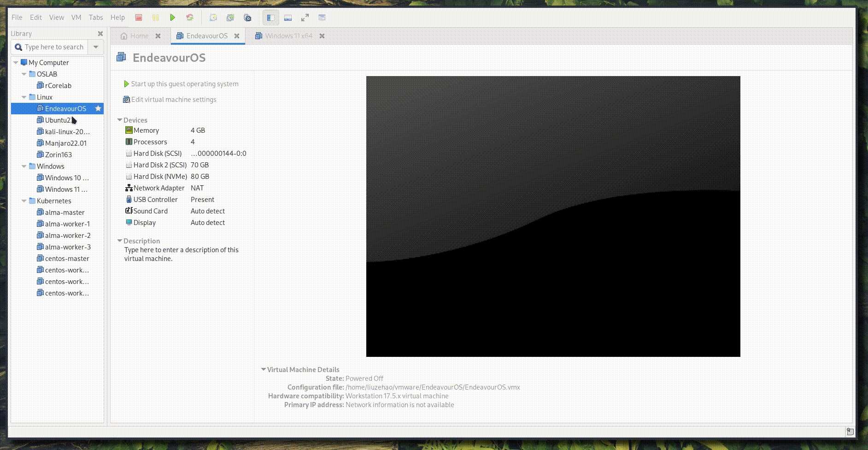The image size is (868, 450).
Task: Collapse the Windows folder
Action: pos(24,166)
